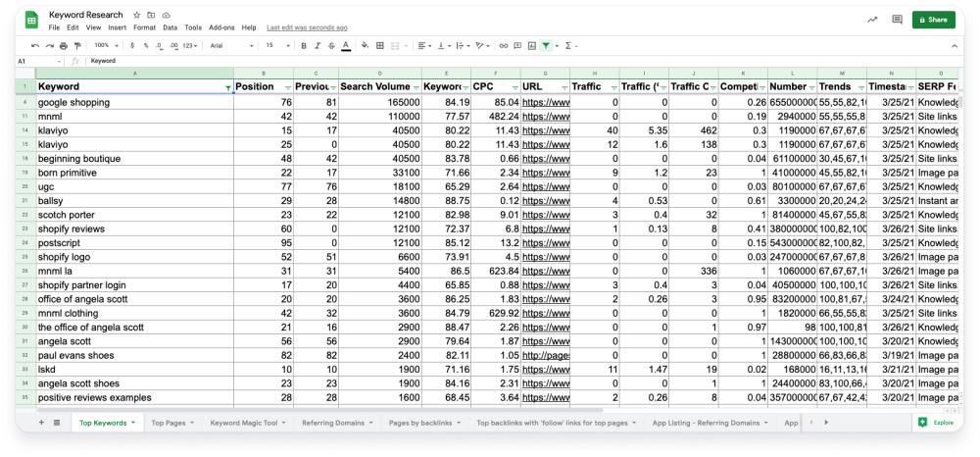Click the Name box showing A1
This screenshot has width=980, height=457.
pos(39,61)
